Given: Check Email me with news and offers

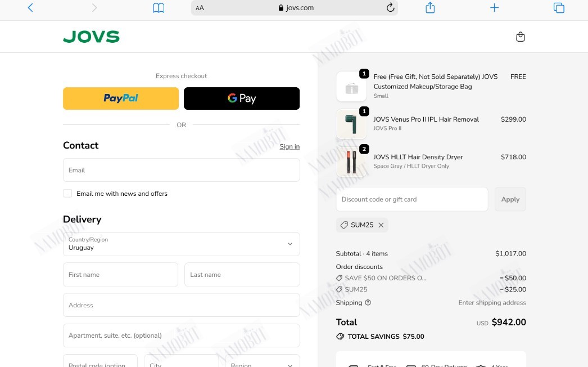Looking at the screenshot, I should pos(67,194).
